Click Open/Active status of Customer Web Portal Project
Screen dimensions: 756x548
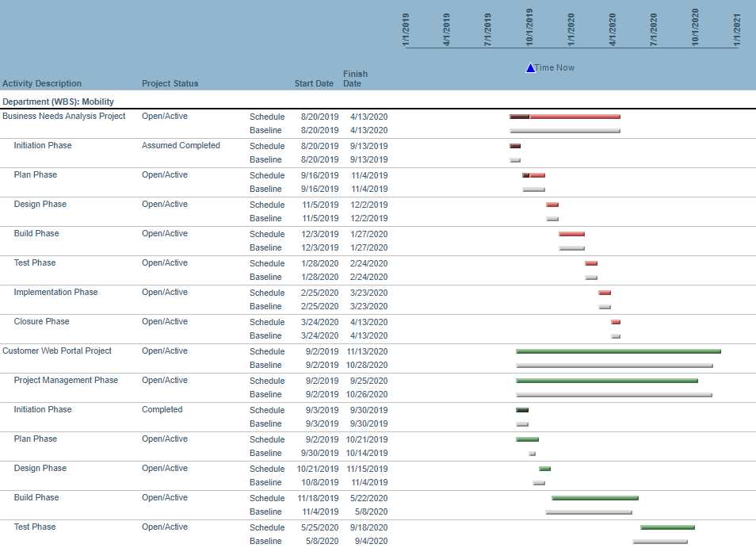[164, 351]
